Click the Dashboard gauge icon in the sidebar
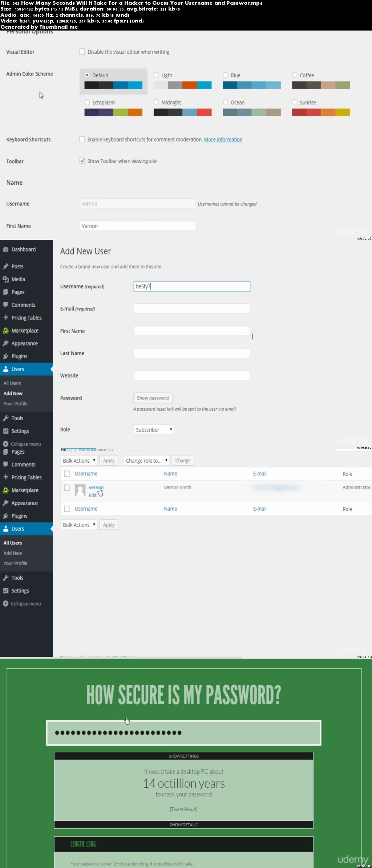Image resolution: width=372 pixels, height=868 pixels. [x=5, y=249]
